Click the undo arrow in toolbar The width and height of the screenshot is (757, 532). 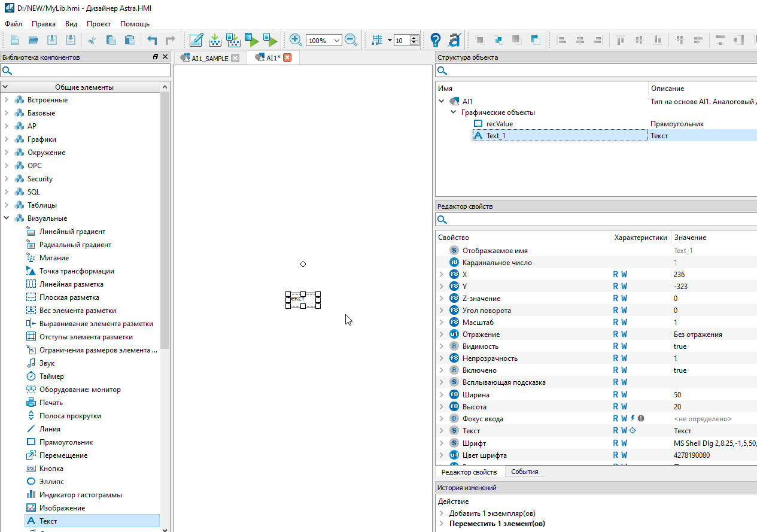click(152, 40)
